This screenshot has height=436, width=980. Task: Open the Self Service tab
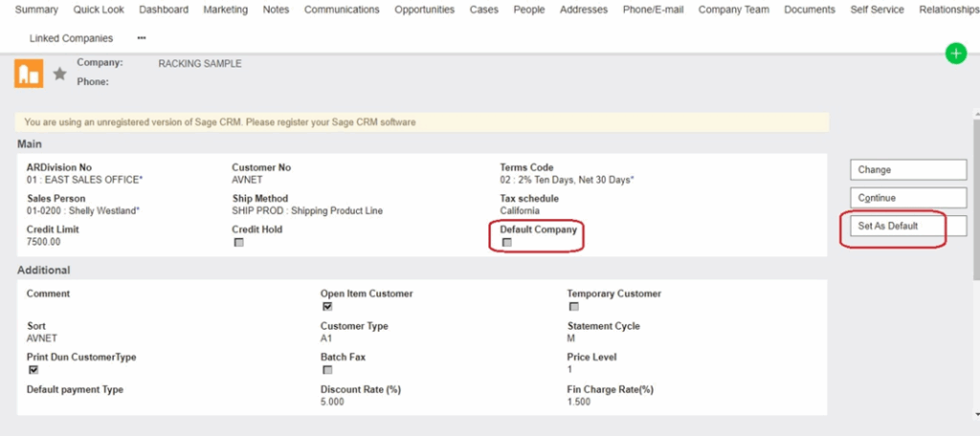click(877, 10)
